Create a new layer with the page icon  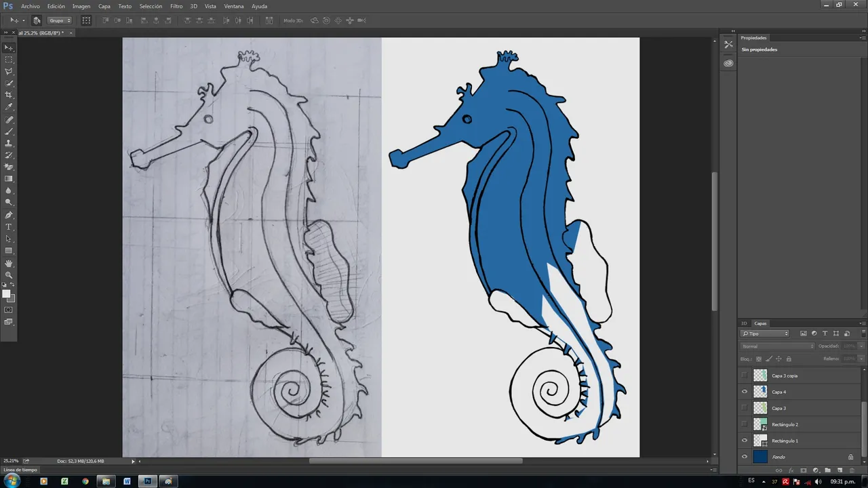(x=840, y=470)
